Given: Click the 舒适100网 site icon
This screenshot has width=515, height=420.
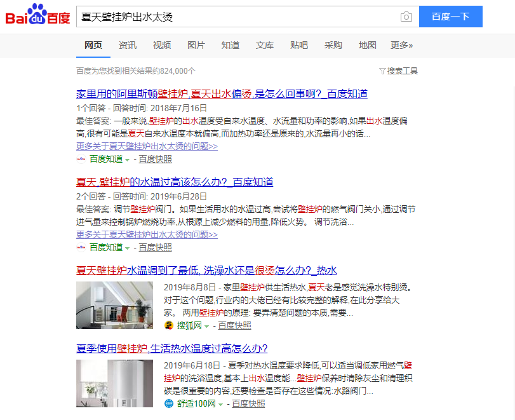Looking at the screenshot, I should (x=169, y=403).
